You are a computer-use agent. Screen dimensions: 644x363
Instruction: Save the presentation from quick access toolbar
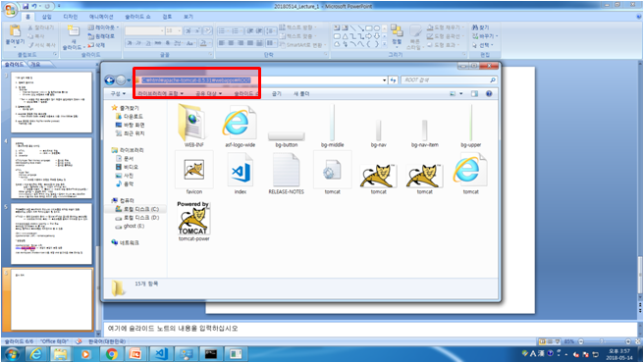tap(26, 6)
